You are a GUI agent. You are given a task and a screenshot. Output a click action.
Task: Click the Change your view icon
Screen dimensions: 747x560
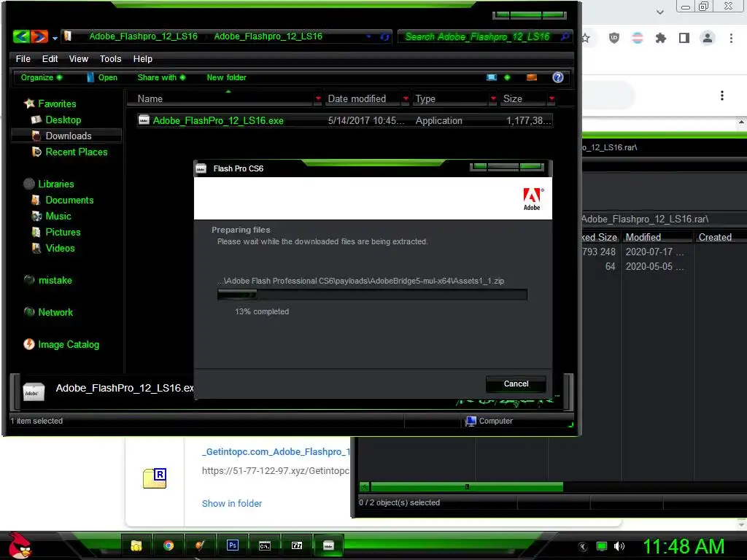point(492,77)
